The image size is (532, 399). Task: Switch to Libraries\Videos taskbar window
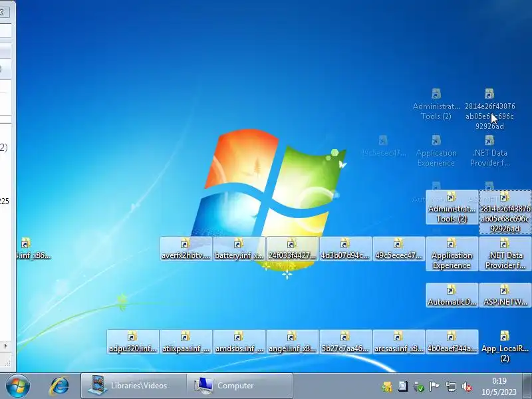pos(134,386)
